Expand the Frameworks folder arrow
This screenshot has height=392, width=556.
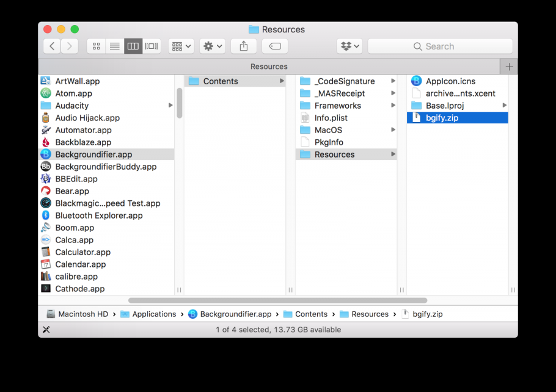tap(393, 105)
